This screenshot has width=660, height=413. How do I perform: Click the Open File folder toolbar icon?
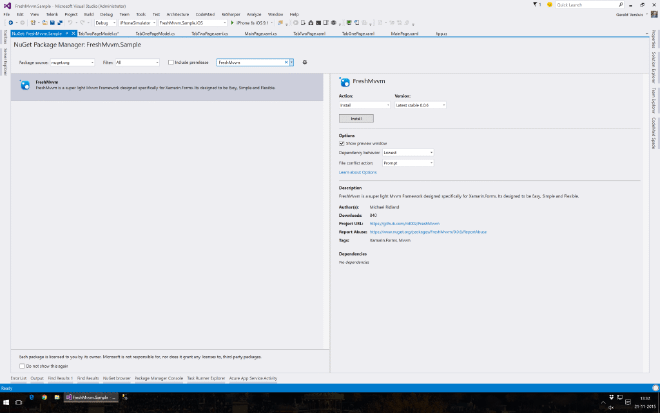click(x=45, y=23)
